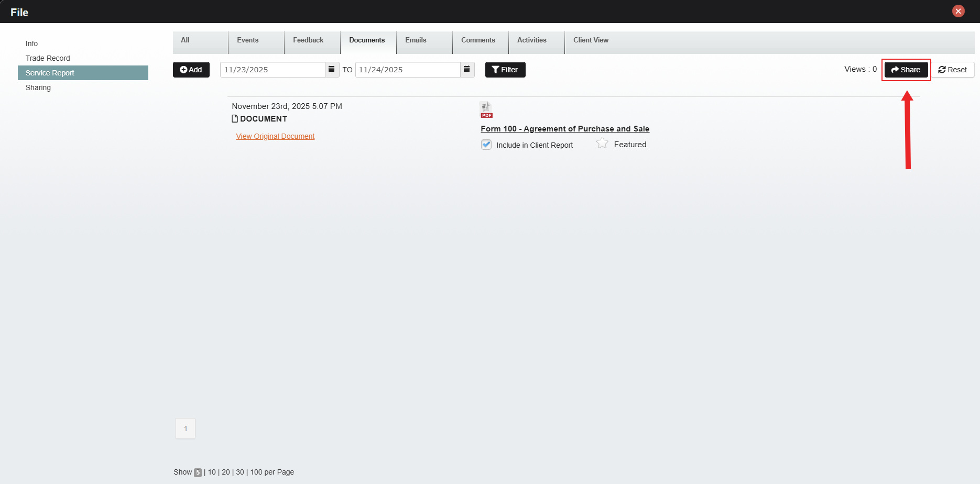This screenshot has height=484, width=980.
Task: Open the end date calendar picker
Action: (467, 70)
